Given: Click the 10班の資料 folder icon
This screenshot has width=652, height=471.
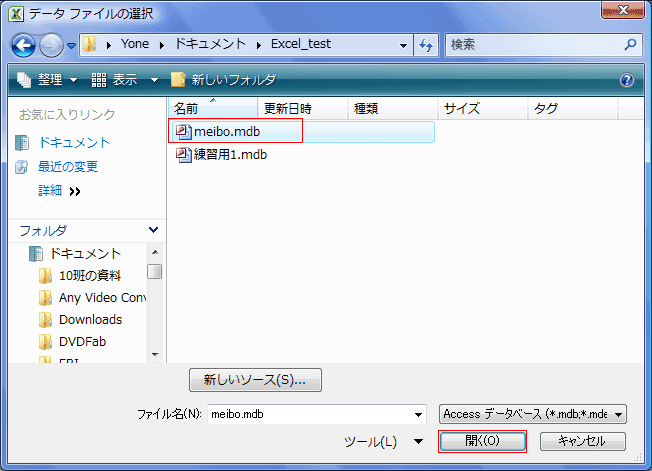Looking at the screenshot, I should tap(45, 275).
